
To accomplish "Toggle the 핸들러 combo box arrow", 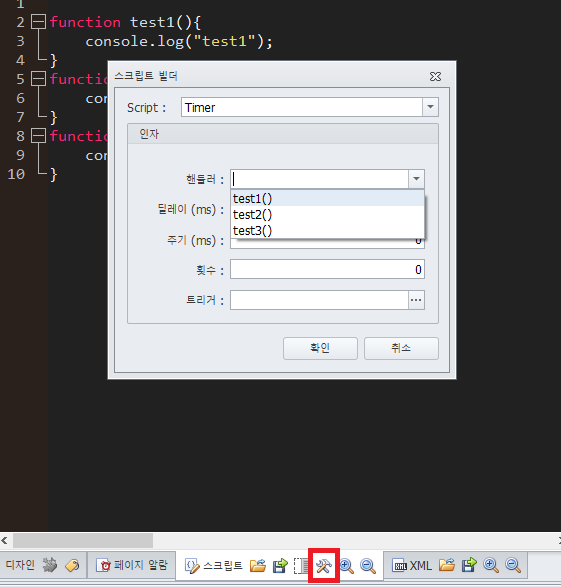I will point(416,179).
